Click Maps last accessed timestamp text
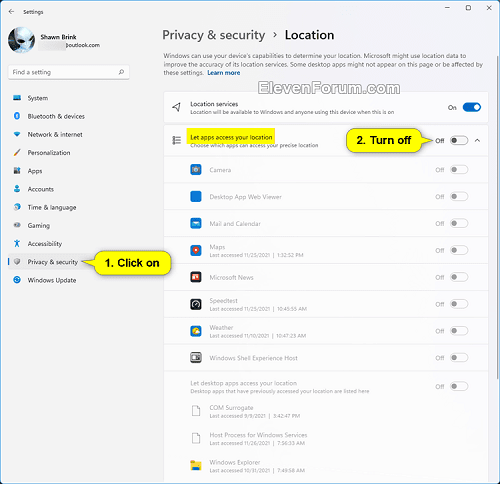This screenshot has width=500, height=484. 256,255
